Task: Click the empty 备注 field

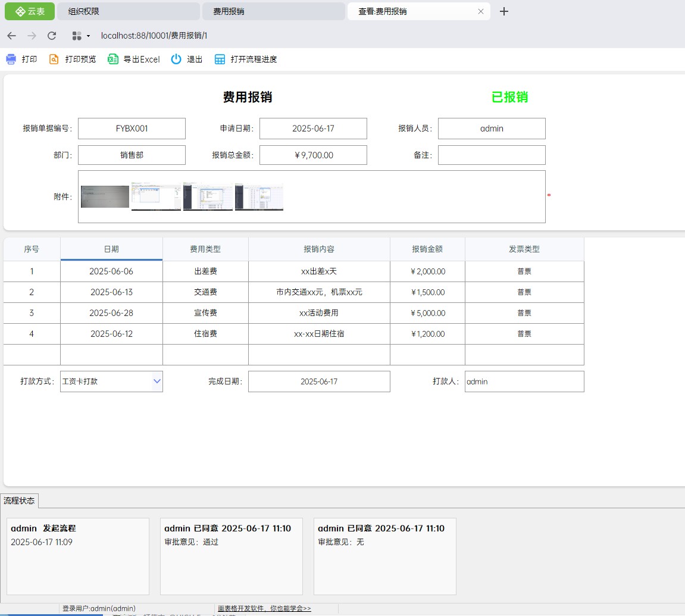Action: tap(492, 155)
